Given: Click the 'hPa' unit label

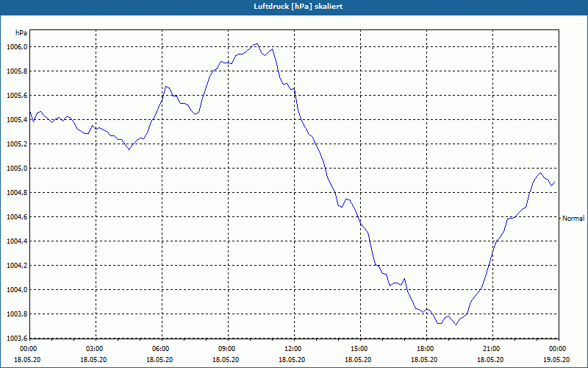Looking at the screenshot, I should tap(21, 33).
